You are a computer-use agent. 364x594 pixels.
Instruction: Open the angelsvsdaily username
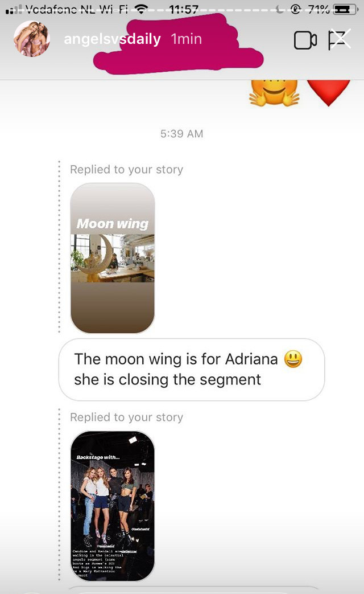pos(113,39)
